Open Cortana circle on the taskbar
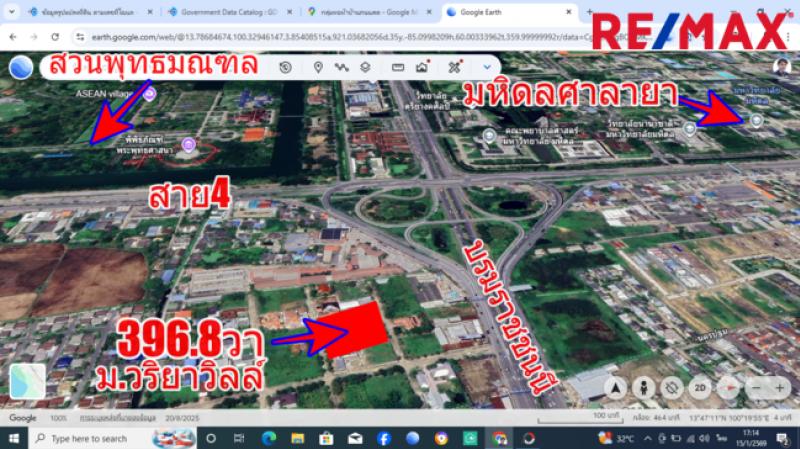The height and width of the screenshot is (449, 800). click(211, 438)
